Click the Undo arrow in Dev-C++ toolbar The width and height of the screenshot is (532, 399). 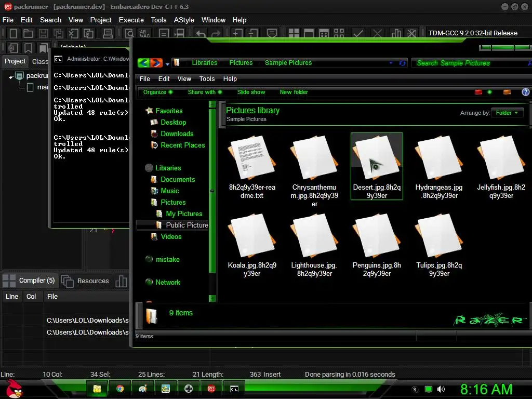point(201,33)
